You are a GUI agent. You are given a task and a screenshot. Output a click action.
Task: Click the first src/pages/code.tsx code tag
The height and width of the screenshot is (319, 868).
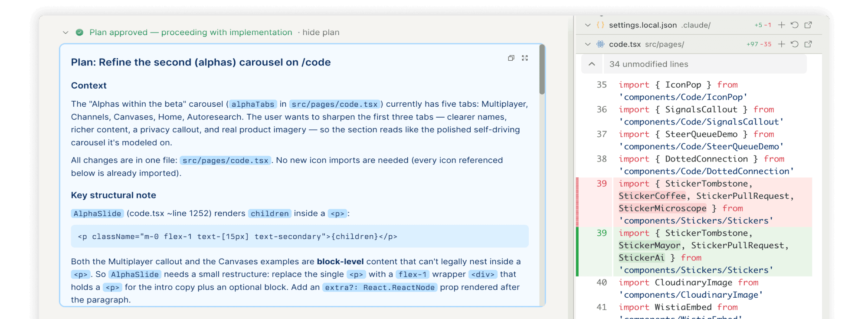tap(334, 104)
